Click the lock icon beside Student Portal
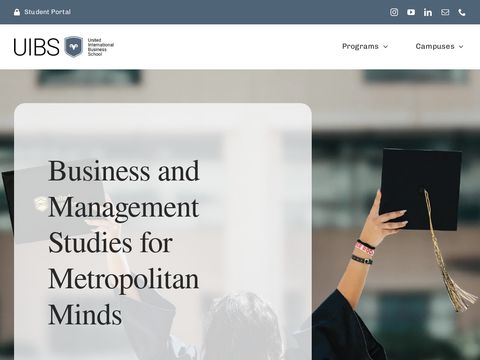 [17, 12]
